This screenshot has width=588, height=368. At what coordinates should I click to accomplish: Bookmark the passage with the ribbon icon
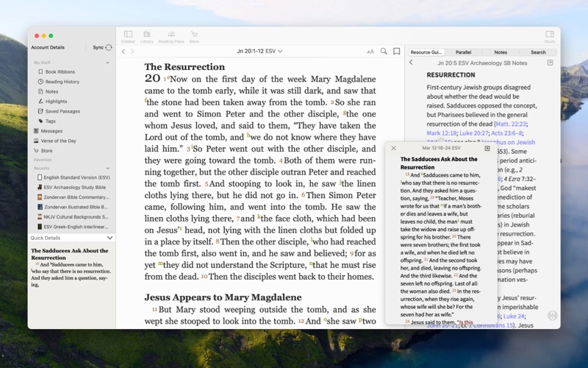[x=397, y=52]
